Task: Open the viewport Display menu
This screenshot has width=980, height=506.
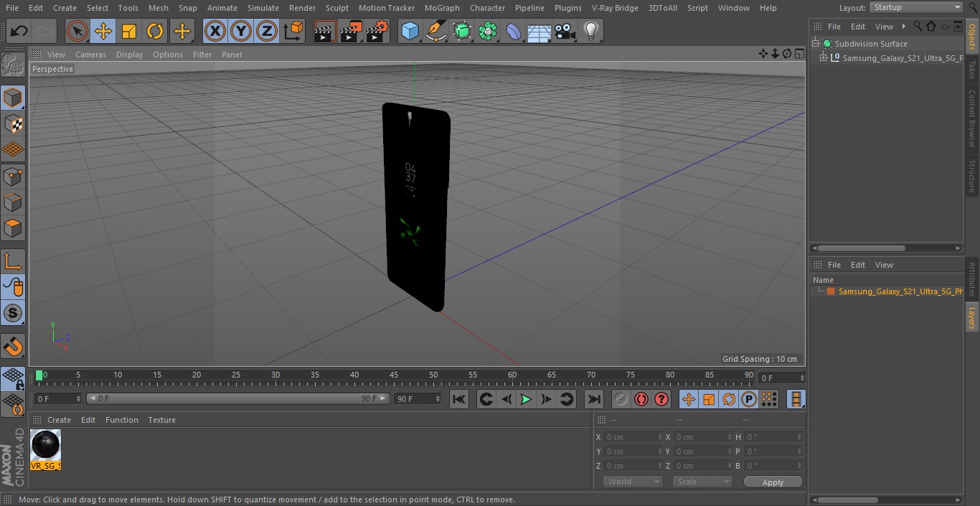Action: (129, 55)
